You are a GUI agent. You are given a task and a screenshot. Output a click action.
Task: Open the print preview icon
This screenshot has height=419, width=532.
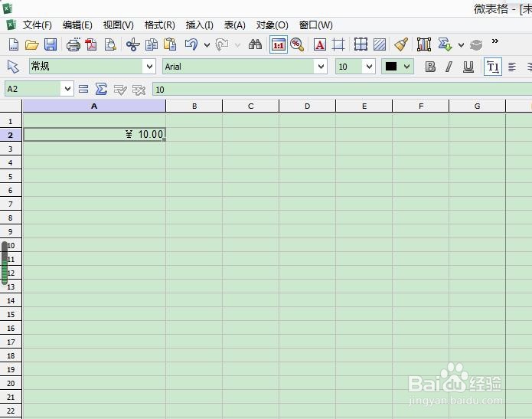coord(110,44)
